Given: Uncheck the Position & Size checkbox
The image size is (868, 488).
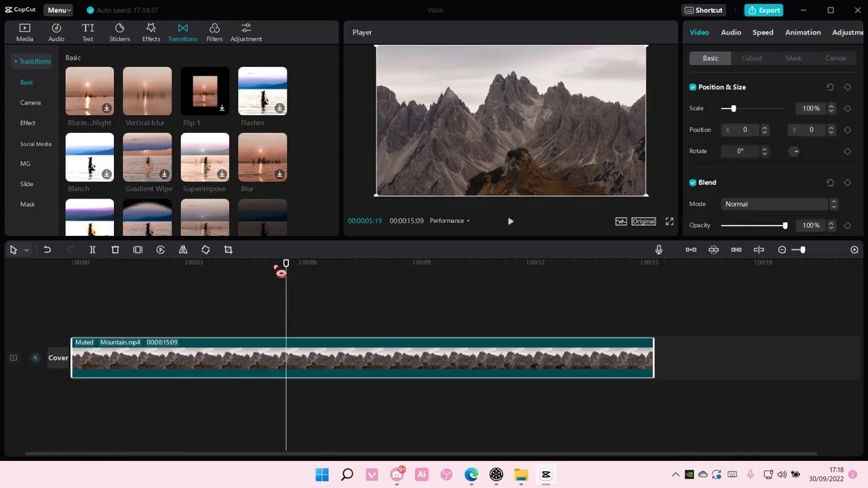Looking at the screenshot, I should (x=692, y=87).
